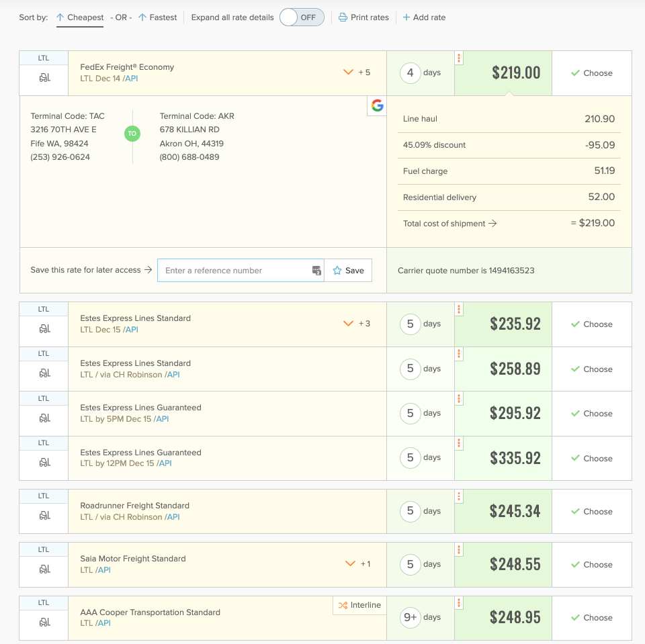Sort rates by Fastest

pyautogui.click(x=158, y=17)
